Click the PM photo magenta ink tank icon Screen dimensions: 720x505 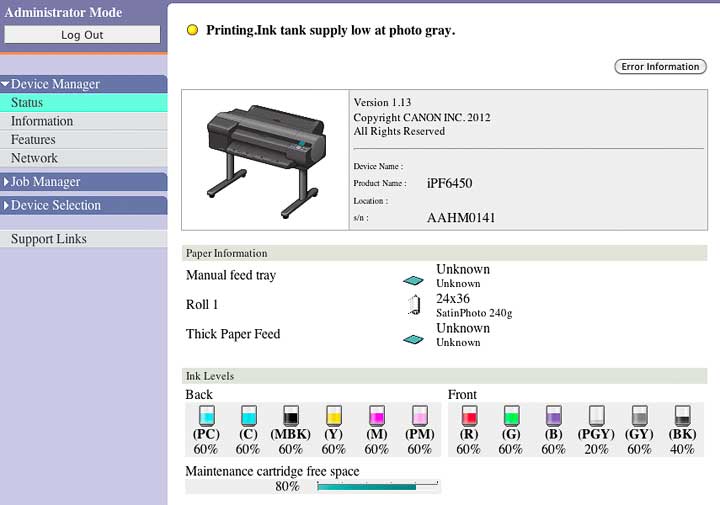pos(420,415)
